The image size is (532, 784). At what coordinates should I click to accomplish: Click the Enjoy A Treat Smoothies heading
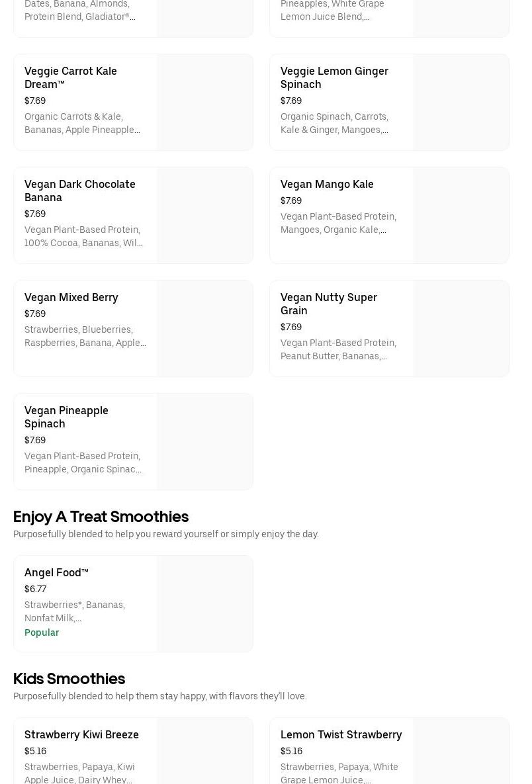coord(101,516)
